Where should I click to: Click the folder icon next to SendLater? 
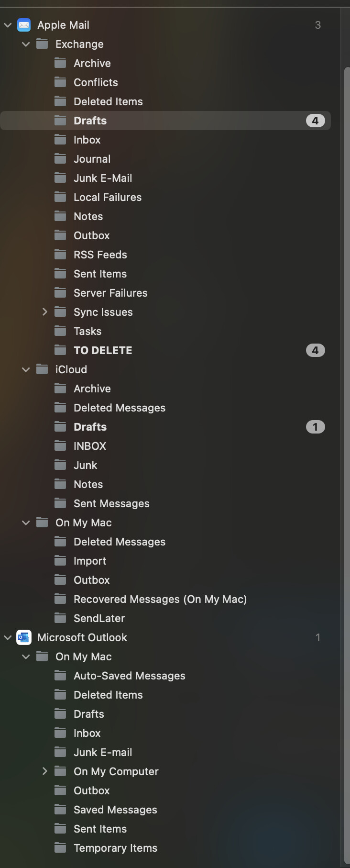pyautogui.click(x=60, y=618)
